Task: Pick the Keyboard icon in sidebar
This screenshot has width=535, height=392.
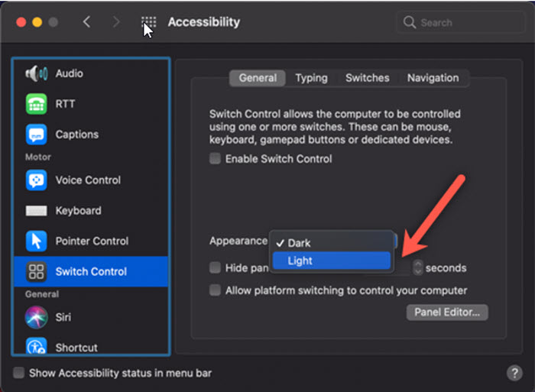Action: point(36,210)
